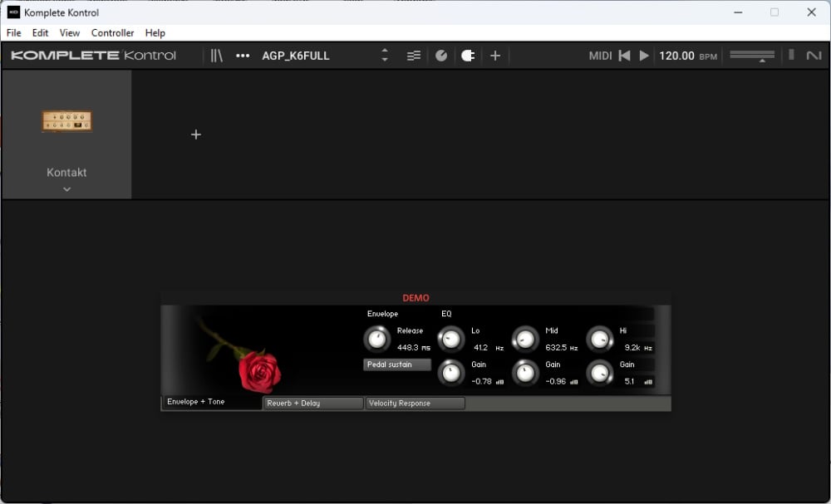Click the EQ Mid Gain knob
The height and width of the screenshot is (504, 831).
pyautogui.click(x=525, y=373)
